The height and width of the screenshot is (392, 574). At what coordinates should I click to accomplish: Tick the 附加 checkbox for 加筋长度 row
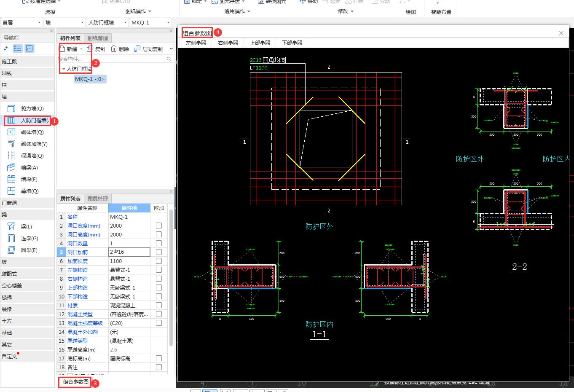tap(159, 261)
